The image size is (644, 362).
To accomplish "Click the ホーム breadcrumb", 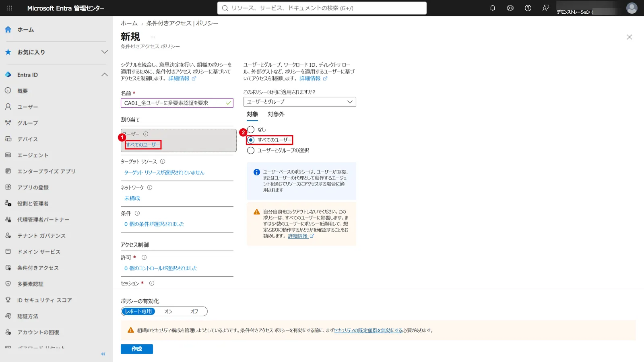I will [129, 23].
